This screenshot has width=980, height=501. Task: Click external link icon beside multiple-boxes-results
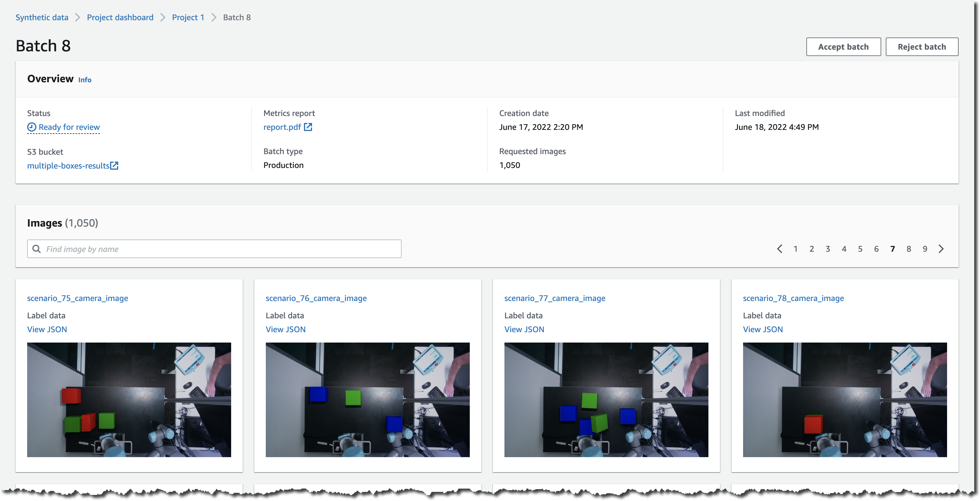[114, 166]
